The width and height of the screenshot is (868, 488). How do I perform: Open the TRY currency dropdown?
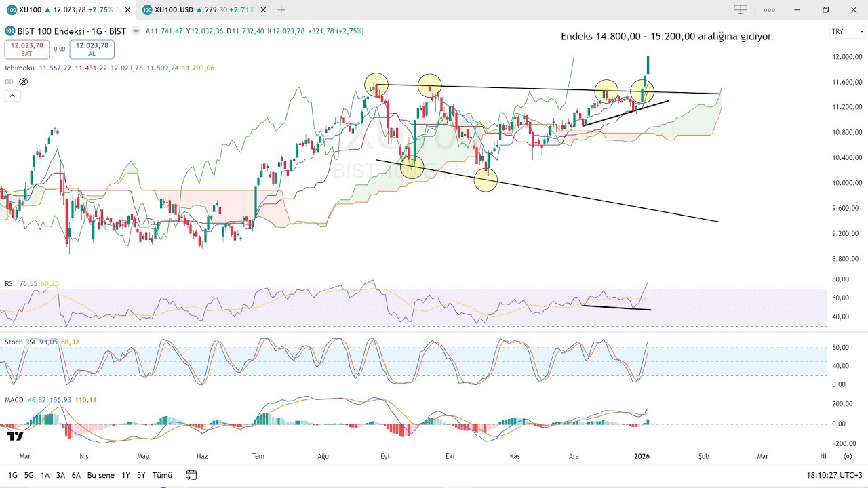pyautogui.click(x=848, y=31)
